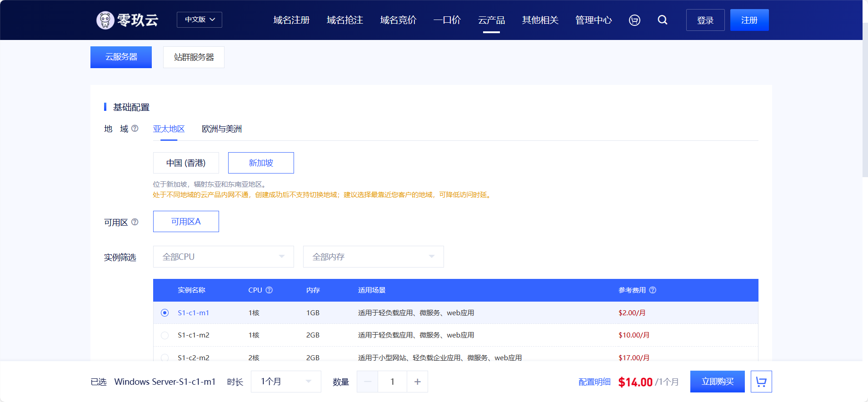
Task: Click the S1-c1-m2 instance name
Action: point(194,335)
